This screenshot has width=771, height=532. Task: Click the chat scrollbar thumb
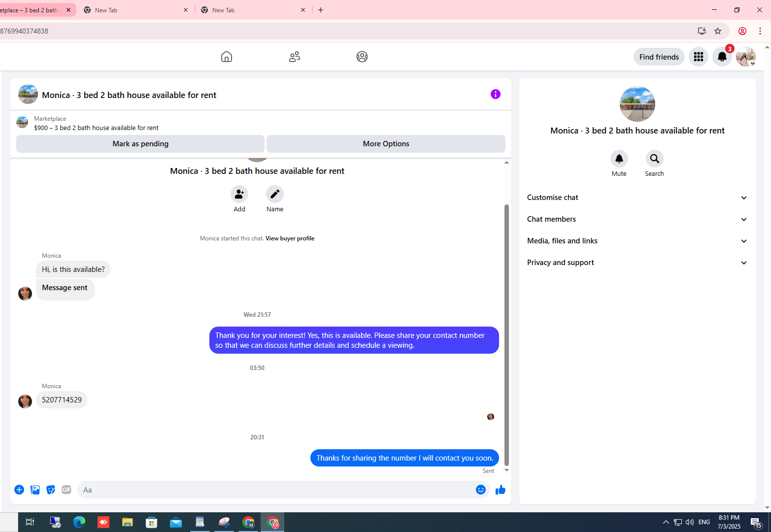pyautogui.click(x=506, y=335)
